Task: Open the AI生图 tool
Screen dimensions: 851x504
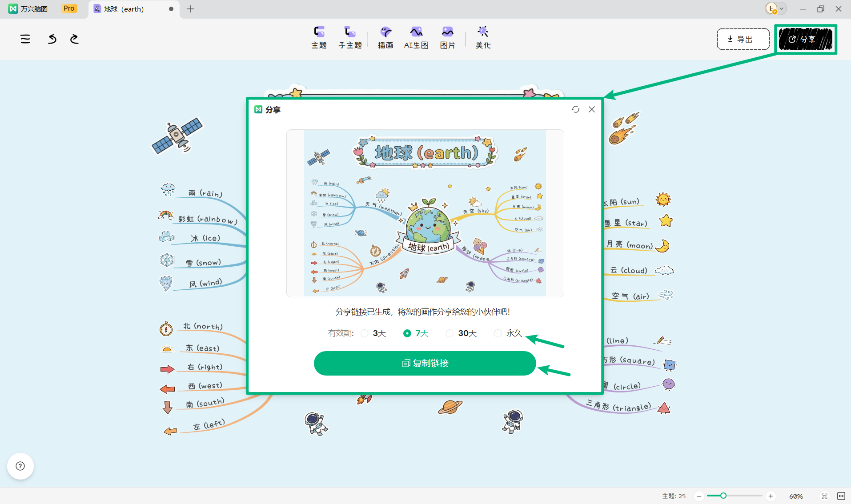Action: [x=416, y=37]
